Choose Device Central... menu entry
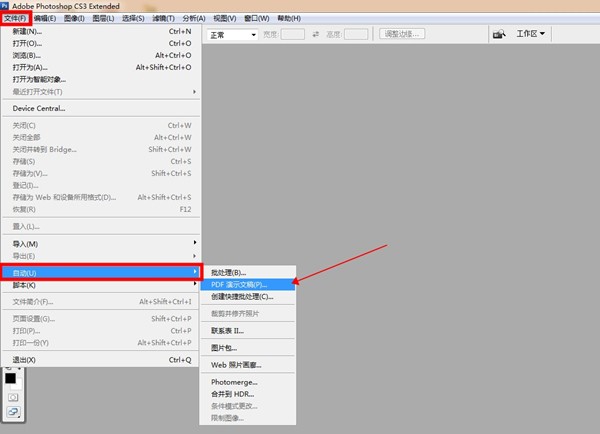The image size is (600, 434). point(101,108)
